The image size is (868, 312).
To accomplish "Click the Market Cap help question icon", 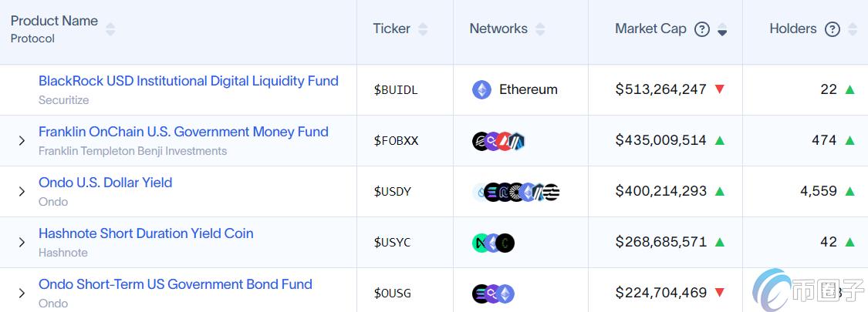I will click(701, 29).
